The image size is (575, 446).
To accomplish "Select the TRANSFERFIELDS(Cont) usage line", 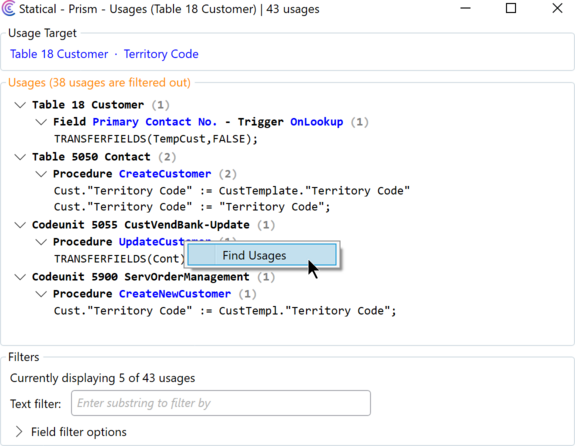I will tap(120, 259).
